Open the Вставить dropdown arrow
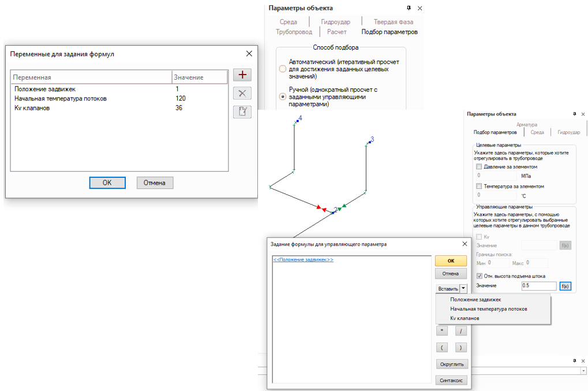588x391 pixels. pos(463,289)
